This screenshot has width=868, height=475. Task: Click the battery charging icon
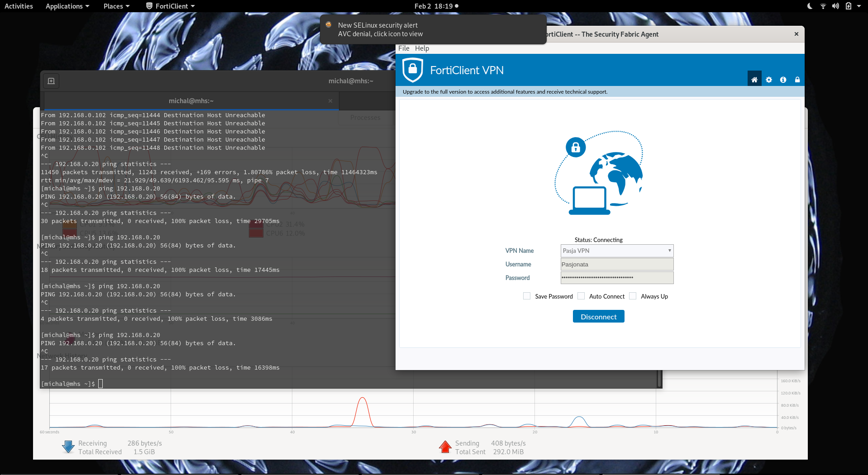point(849,6)
